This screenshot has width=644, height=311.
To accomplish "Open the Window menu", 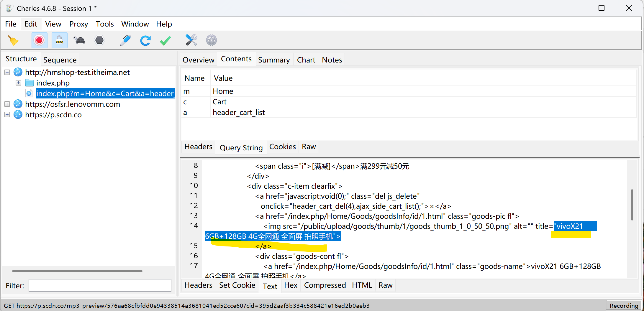I will click(x=135, y=24).
